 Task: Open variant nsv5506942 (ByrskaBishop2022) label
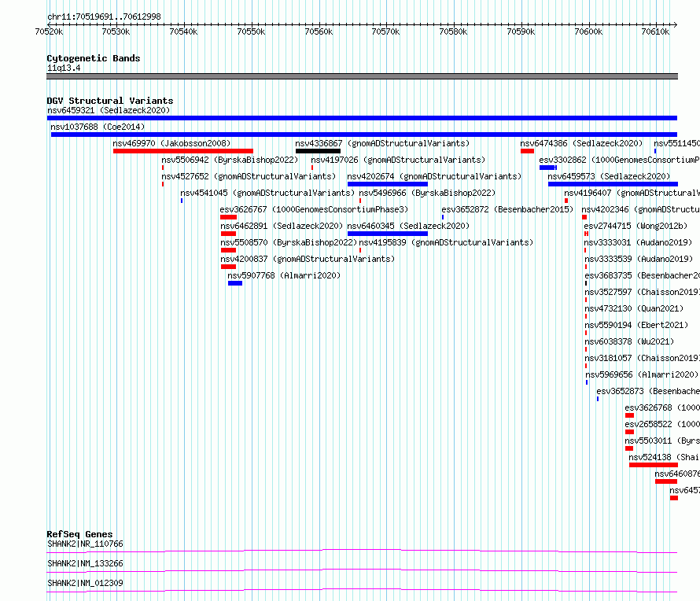click(x=230, y=160)
